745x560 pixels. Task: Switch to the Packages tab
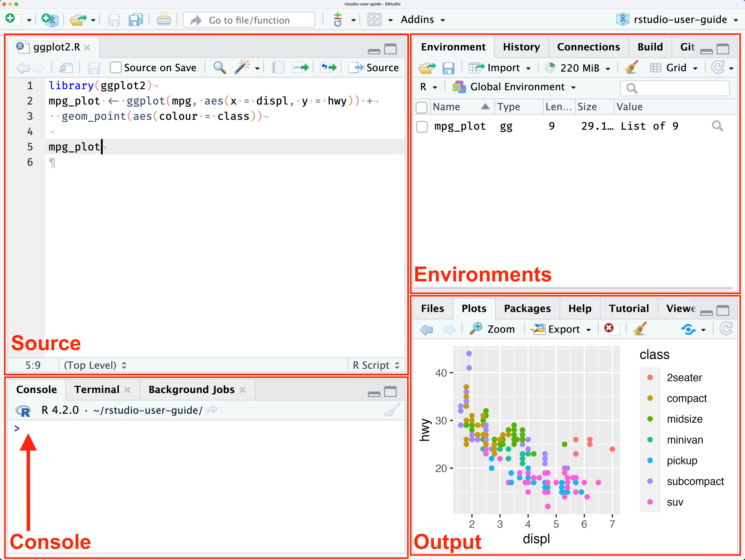pyautogui.click(x=527, y=309)
